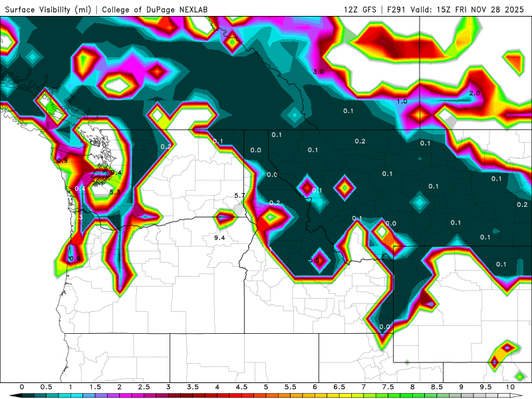Click the colorbar tick label 9
This screenshot has height=399, width=532.
462,387
